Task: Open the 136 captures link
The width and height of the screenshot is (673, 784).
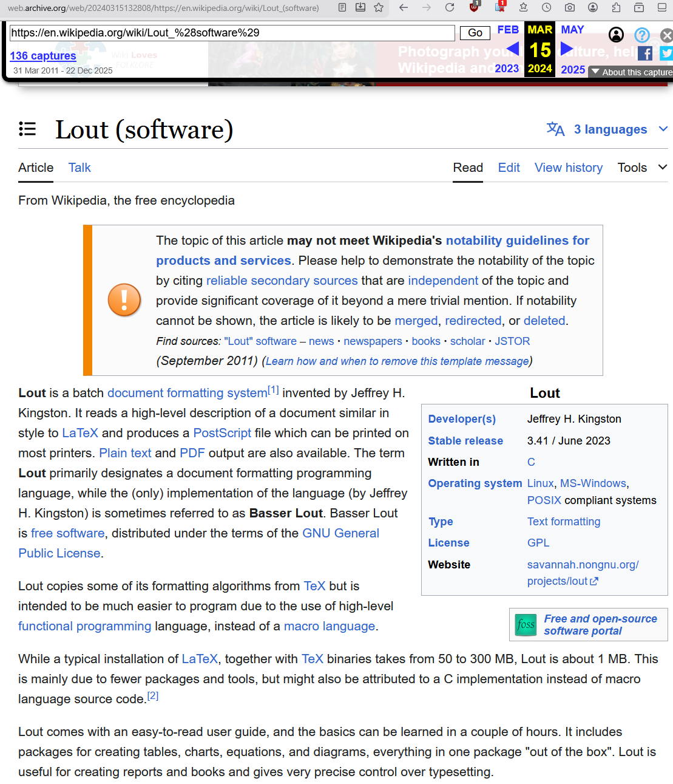Action: click(43, 56)
